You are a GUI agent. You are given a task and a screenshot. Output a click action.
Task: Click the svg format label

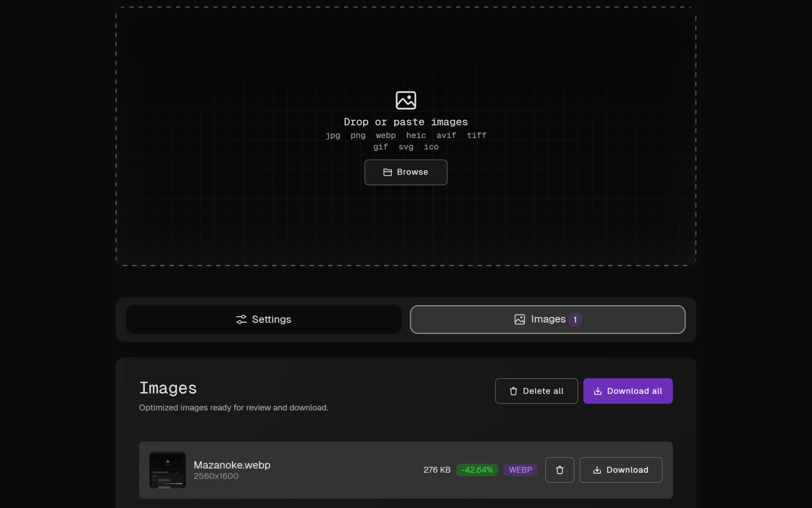(406, 147)
